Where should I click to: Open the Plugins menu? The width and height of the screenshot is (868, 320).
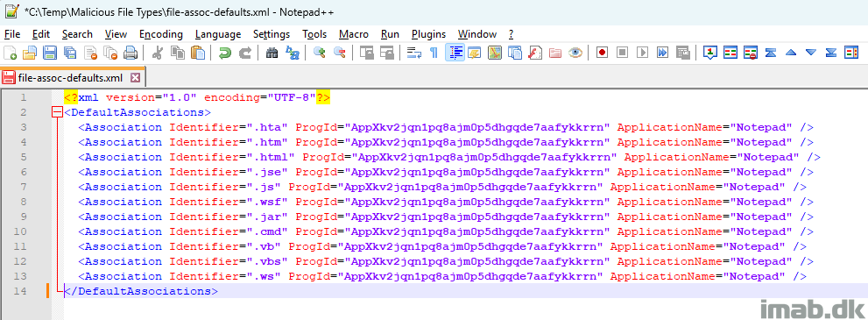[x=428, y=34]
